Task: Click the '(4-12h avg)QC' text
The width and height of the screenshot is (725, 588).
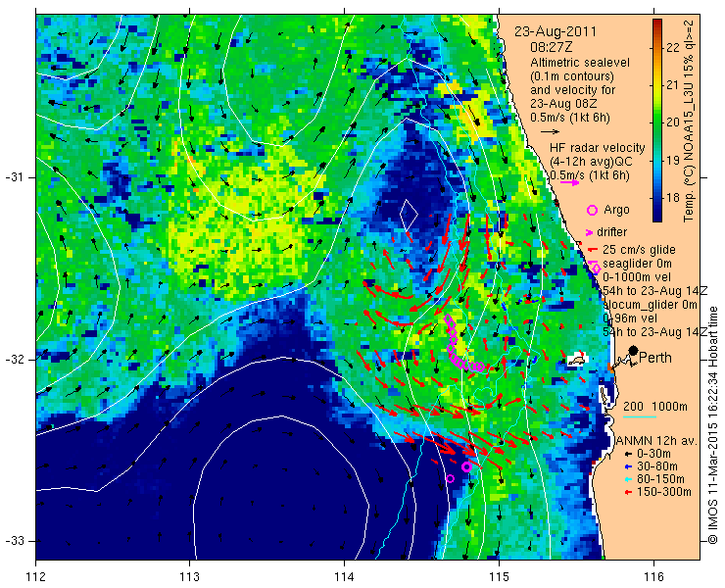Action: tap(591, 162)
